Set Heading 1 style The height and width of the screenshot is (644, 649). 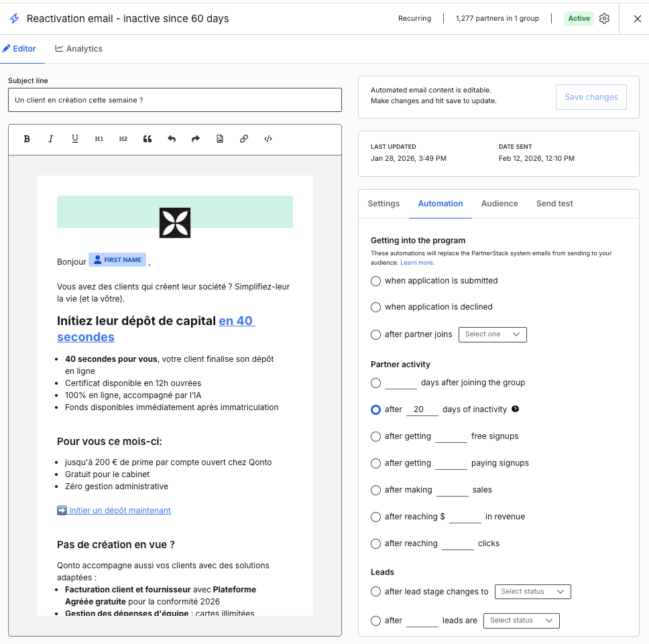coord(99,139)
